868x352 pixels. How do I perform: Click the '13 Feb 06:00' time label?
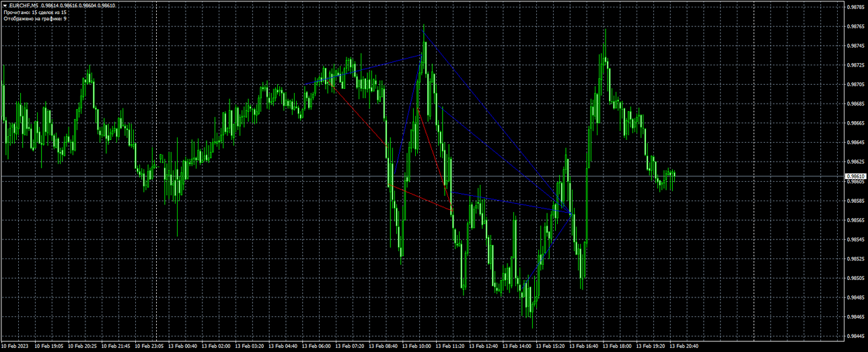click(x=316, y=346)
